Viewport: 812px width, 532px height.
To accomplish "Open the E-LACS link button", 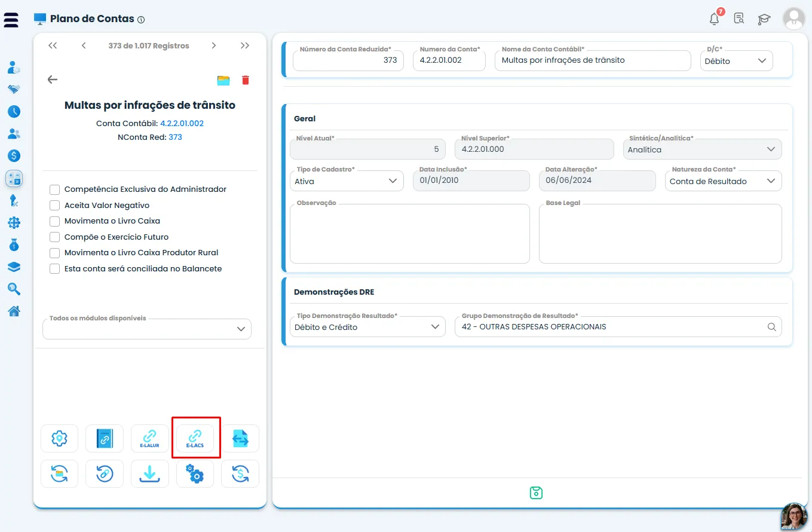I will 195,439.
